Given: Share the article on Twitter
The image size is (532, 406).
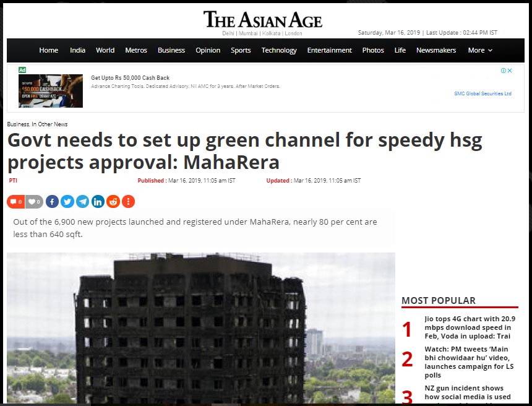Looking at the screenshot, I should [67, 202].
